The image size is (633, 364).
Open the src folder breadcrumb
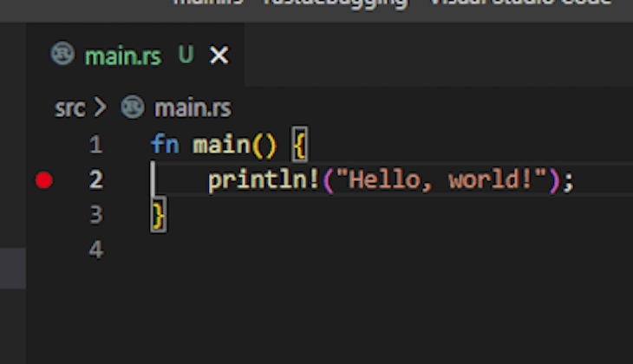(69, 108)
